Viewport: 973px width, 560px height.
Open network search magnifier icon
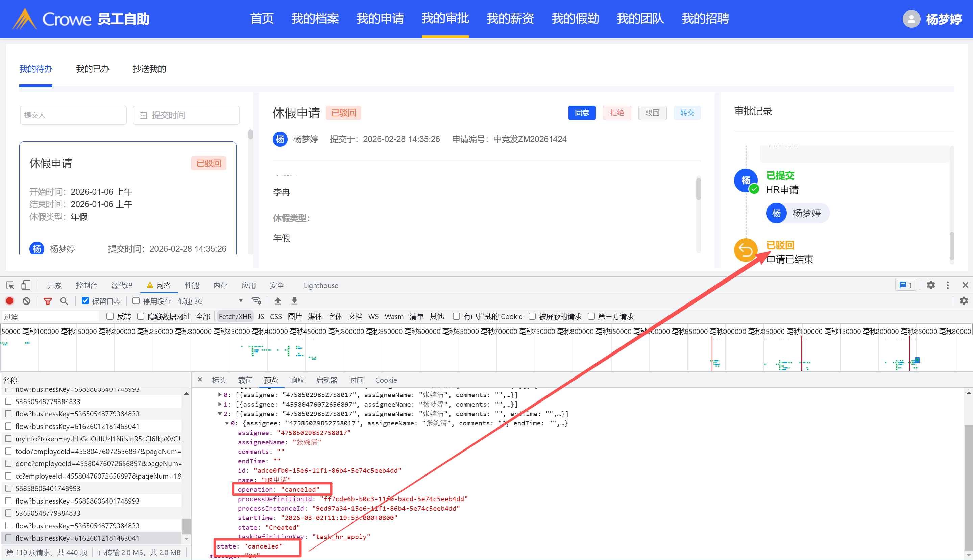pos(64,301)
